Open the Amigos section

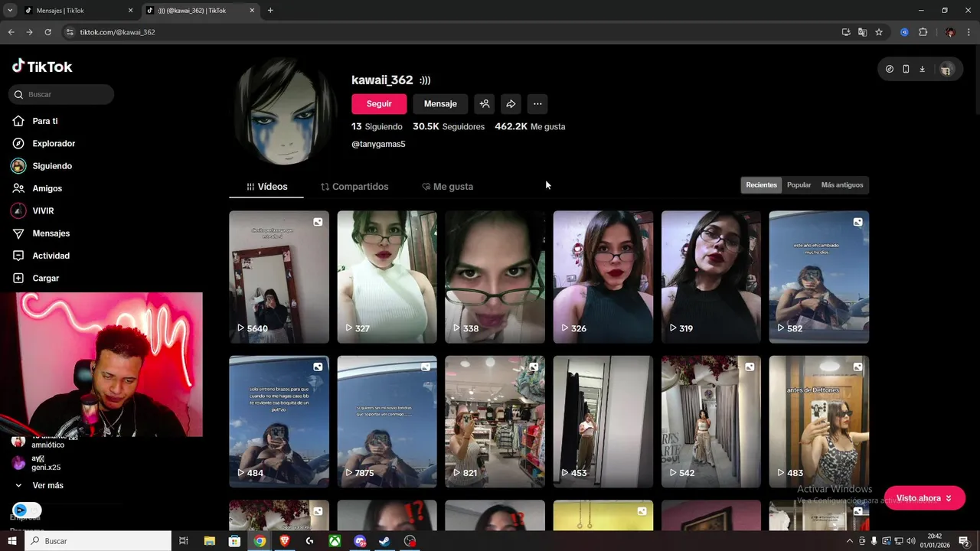(47, 188)
